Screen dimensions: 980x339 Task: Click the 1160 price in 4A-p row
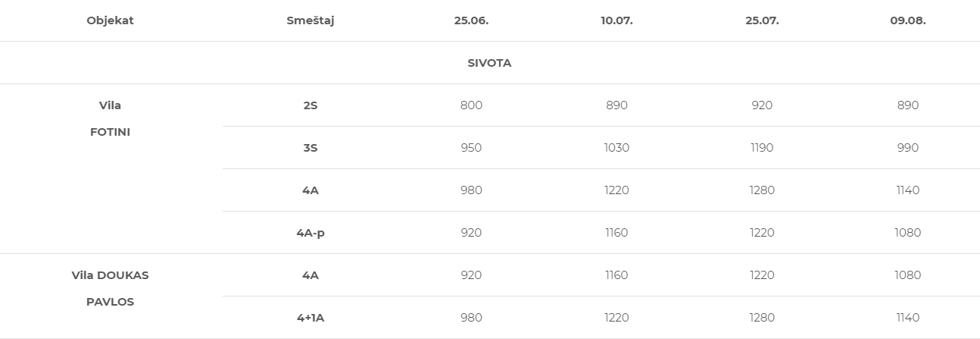coord(616,233)
